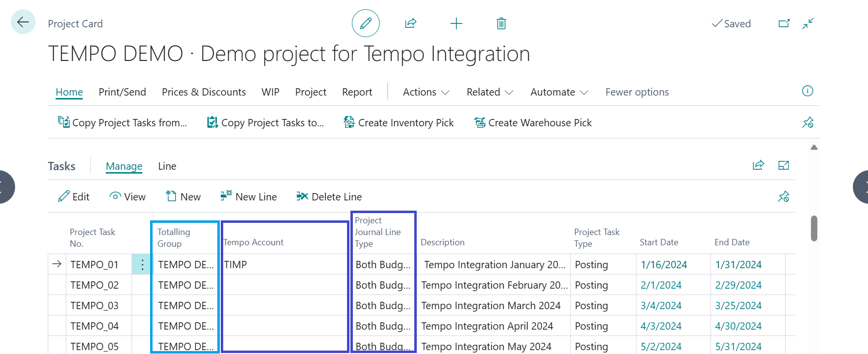
Task: Click Start Date column header
Action: [659, 242]
